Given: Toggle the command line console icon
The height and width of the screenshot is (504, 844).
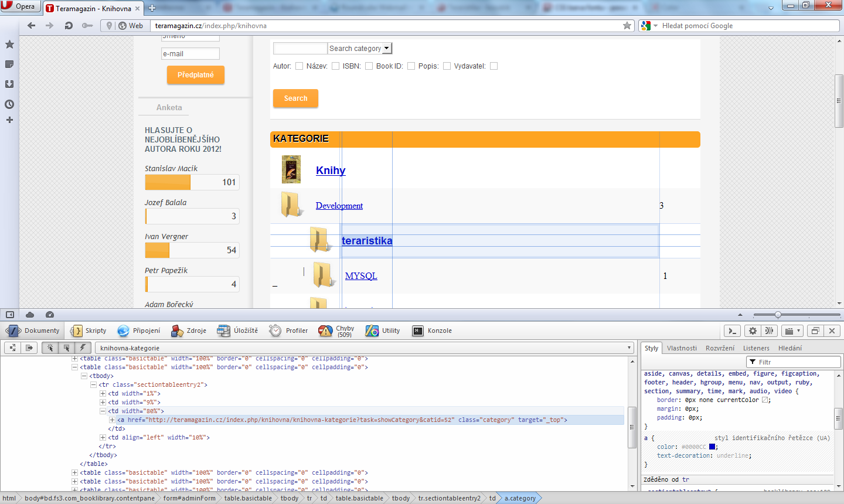Looking at the screenshot, I should tap(732, 331).
